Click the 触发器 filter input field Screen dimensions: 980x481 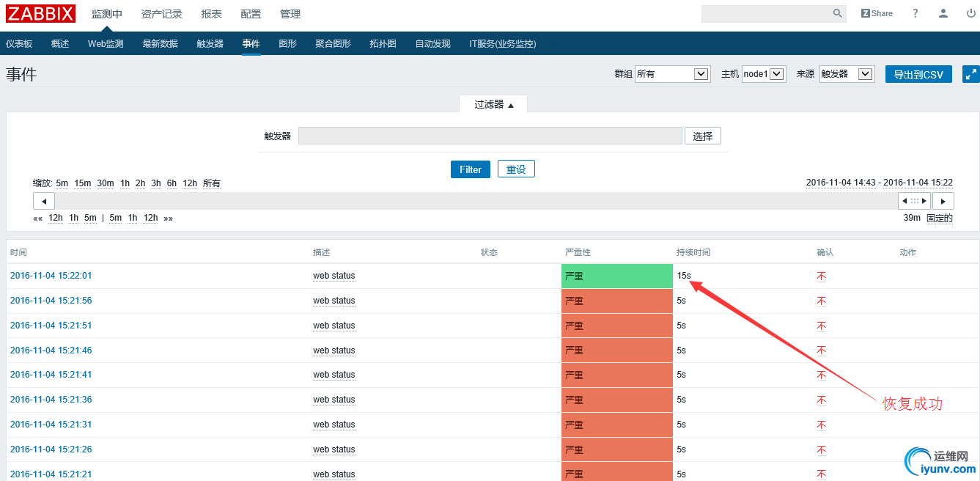click(490, 136)
